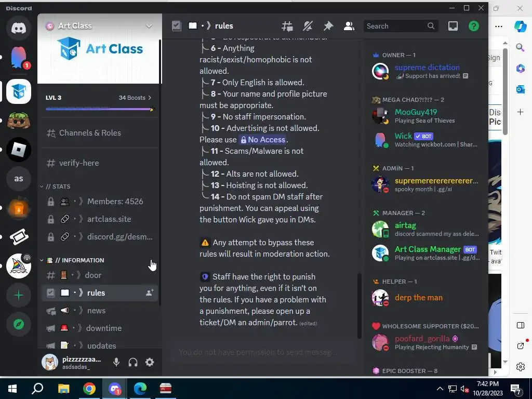Open the verify-here channel
532x399 pixels.
[x=100, y=163]
